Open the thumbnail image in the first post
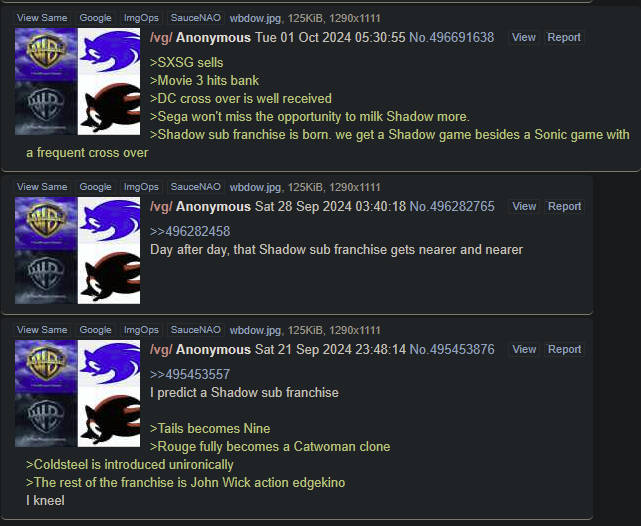This screenshot has width=641, height=526. [x=77, y=81]
